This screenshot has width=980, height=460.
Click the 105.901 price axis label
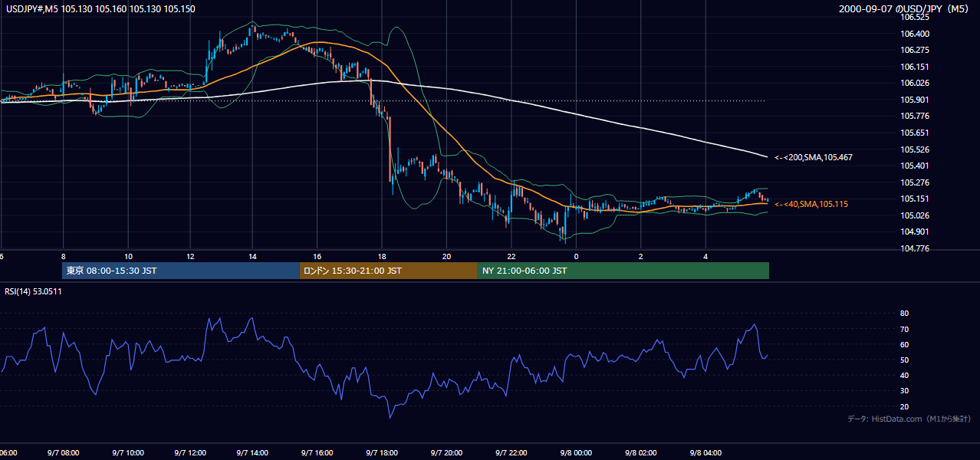[915, 100]
